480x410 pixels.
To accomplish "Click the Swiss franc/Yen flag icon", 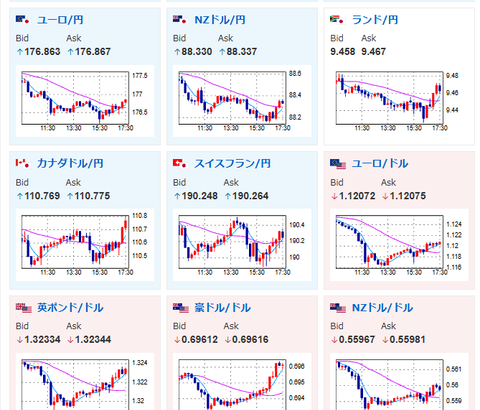I will pos(180,163).
